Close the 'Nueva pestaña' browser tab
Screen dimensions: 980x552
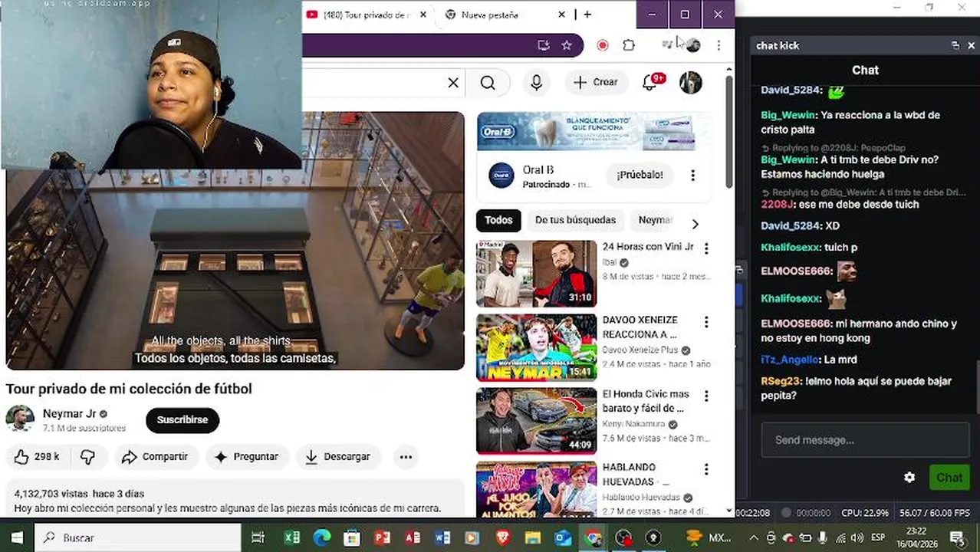(562, 15)
